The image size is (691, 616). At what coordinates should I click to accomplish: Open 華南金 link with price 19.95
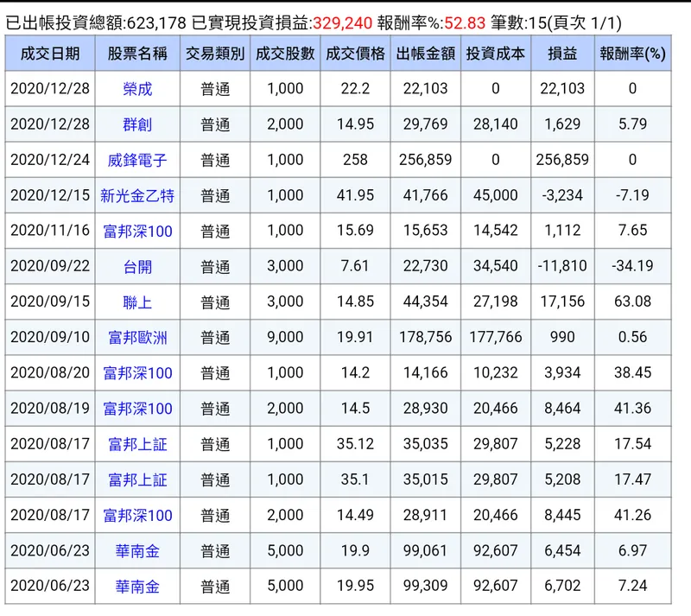click(137, 586)
